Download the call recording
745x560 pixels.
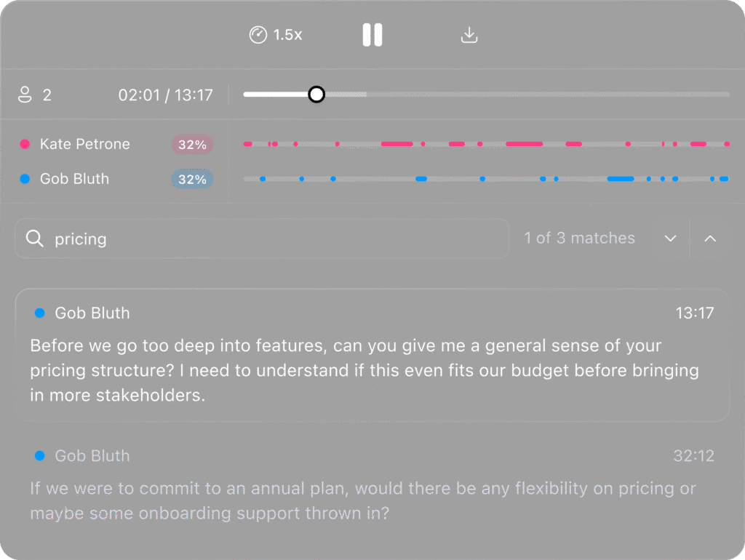[x=470, y=35]
